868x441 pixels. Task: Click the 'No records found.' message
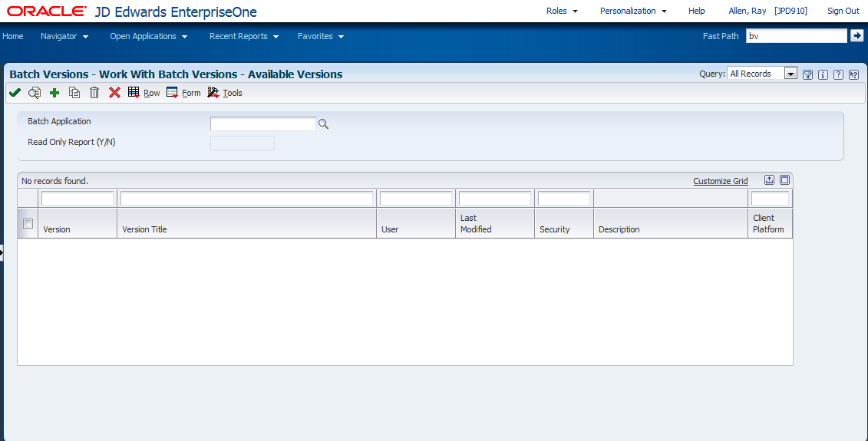point(54,181)
